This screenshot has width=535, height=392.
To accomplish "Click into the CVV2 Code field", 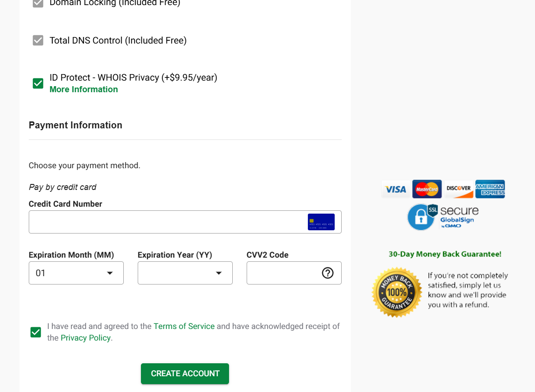I will tap(284, 273).
